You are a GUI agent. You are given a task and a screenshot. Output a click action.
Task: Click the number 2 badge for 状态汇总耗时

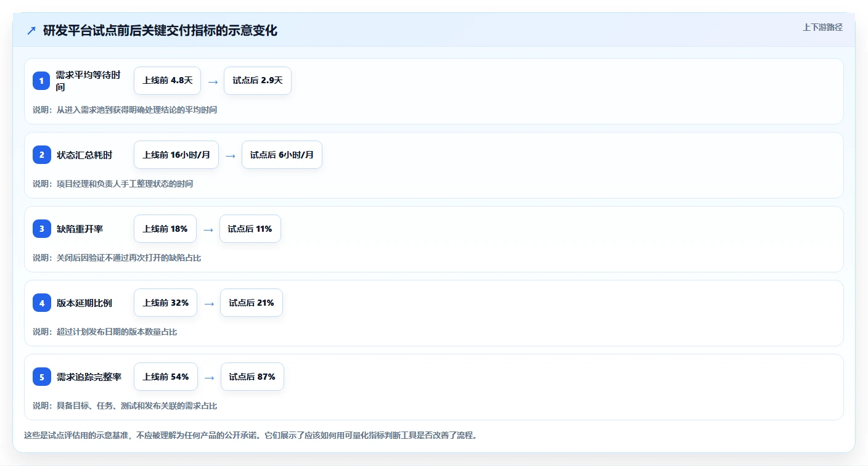click(x=42, y=155)
